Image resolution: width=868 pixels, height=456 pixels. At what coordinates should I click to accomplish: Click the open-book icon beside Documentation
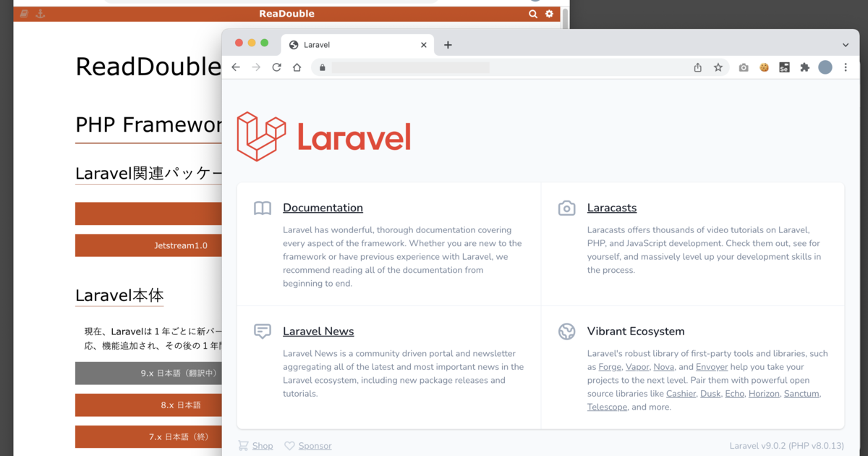click(x=263, y=208)
